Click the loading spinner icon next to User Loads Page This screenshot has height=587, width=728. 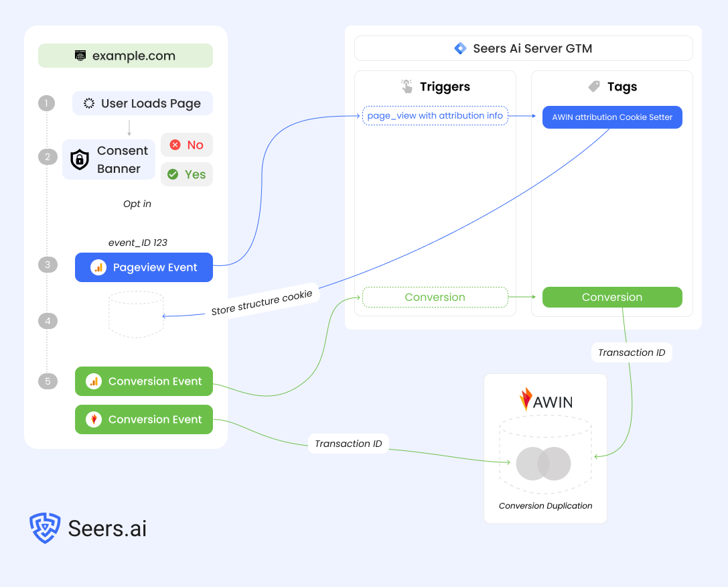(x=89, y=103)
